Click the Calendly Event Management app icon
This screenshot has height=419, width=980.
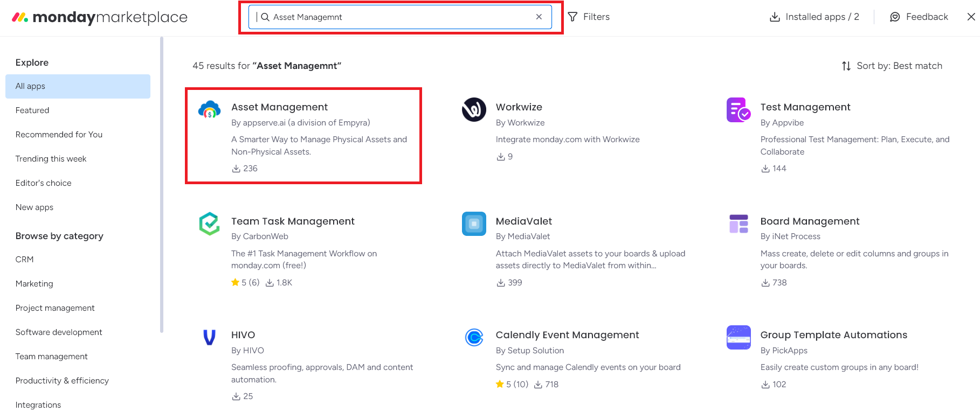point(474,338)
